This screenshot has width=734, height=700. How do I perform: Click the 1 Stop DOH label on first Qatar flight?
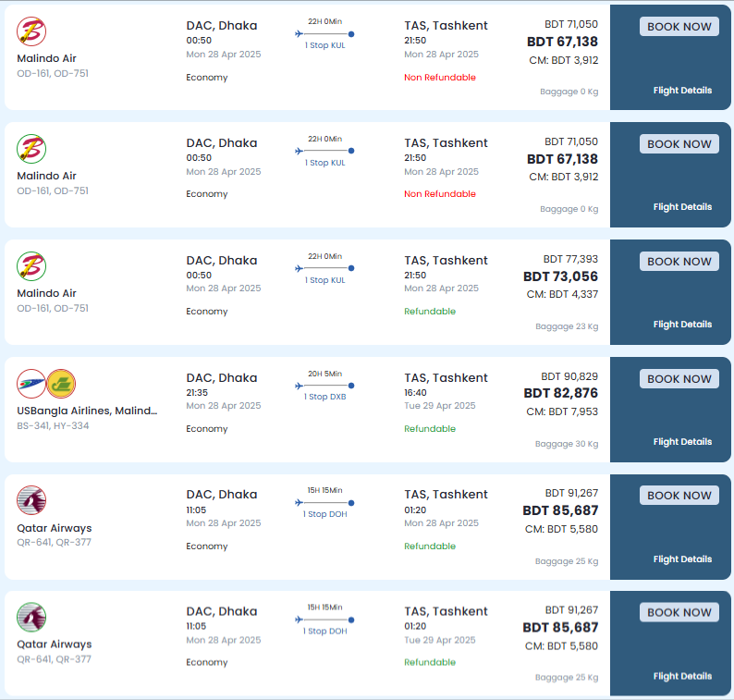point(324,514)
